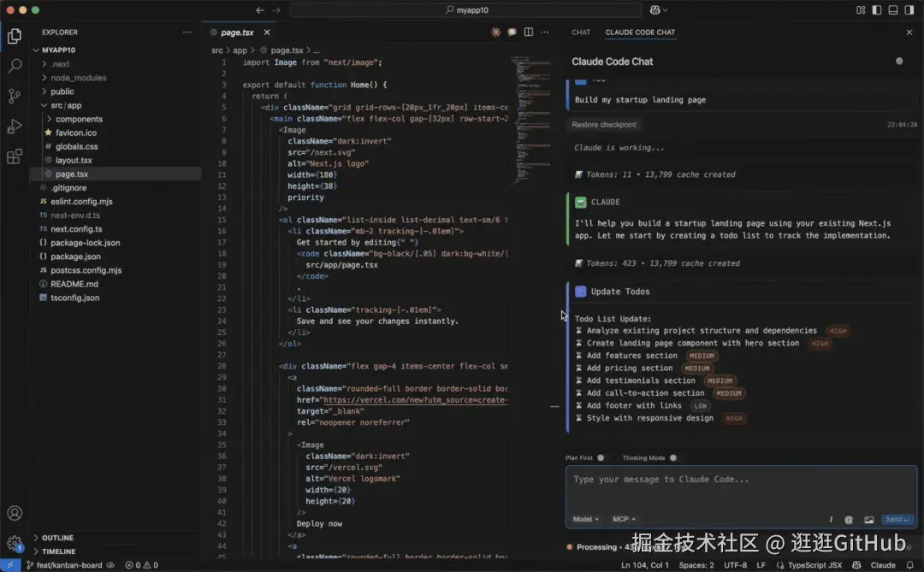Open README.md in the explorer

click(74, 284)
